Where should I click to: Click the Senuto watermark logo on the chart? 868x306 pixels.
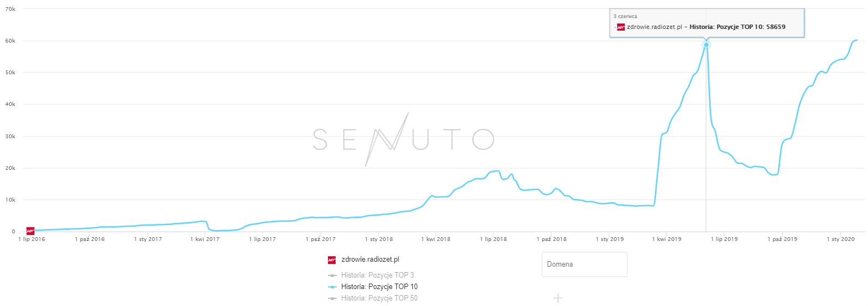403,139
